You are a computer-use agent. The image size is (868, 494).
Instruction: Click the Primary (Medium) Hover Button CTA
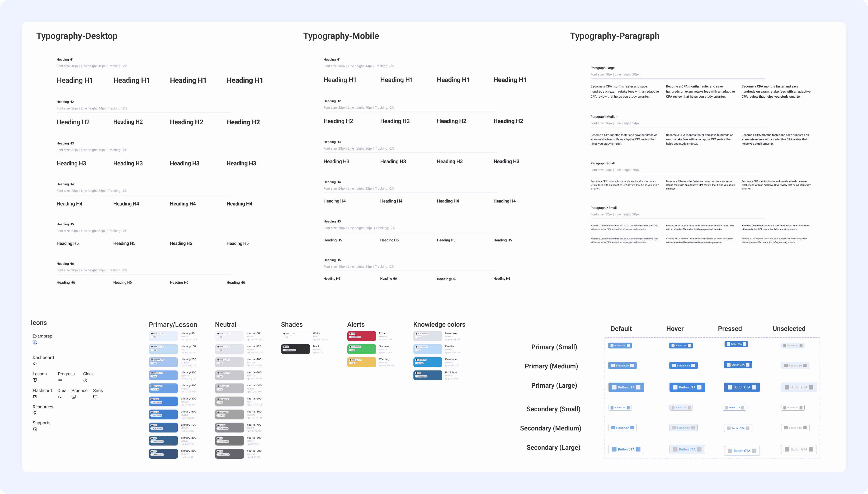(683, 365)
